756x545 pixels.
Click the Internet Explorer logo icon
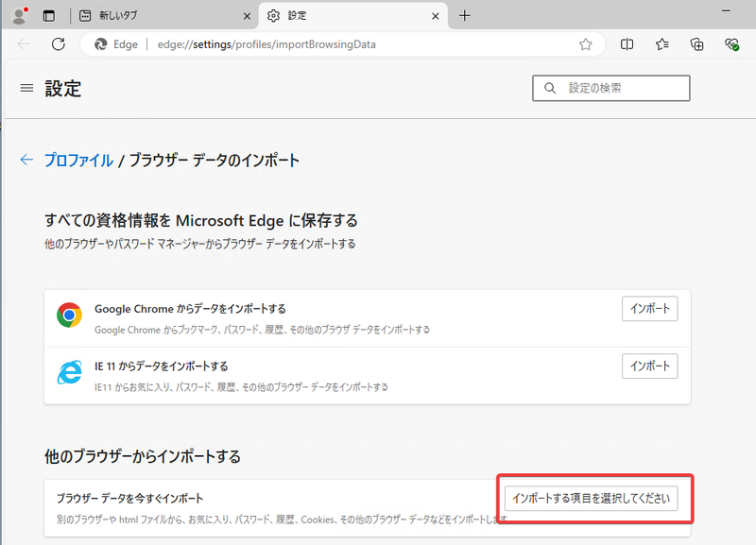(x=69, y=372)
